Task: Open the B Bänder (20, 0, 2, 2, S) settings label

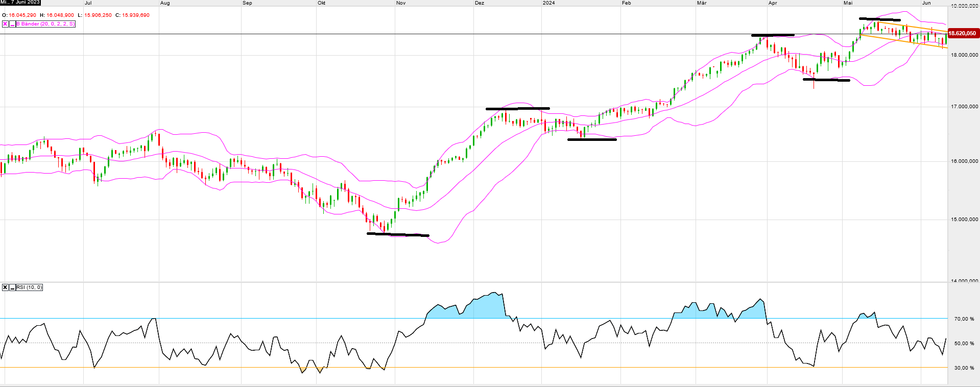Action: [x=46, y=24]
